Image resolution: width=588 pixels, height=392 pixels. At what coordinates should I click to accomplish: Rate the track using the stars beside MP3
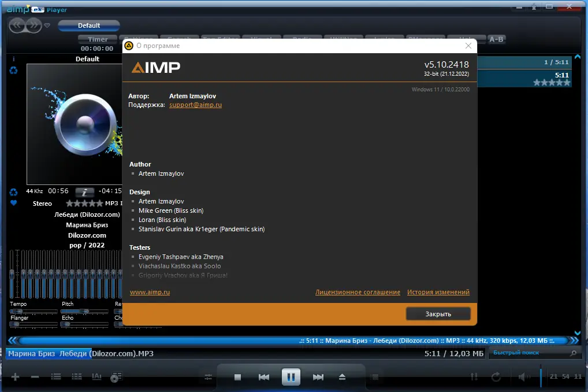point(84,204)
